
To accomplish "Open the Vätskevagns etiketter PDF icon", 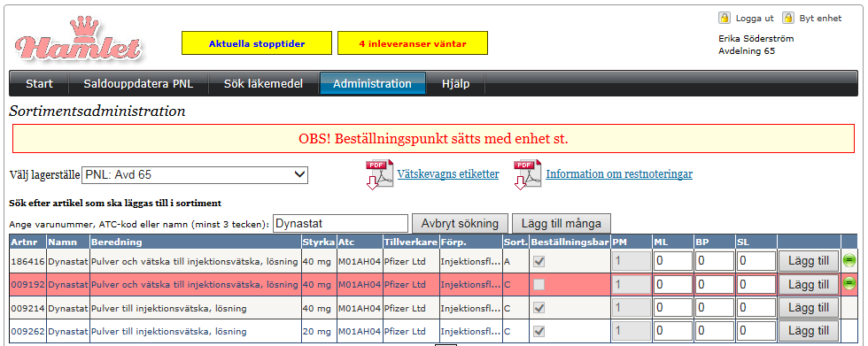I will (379, 174).
